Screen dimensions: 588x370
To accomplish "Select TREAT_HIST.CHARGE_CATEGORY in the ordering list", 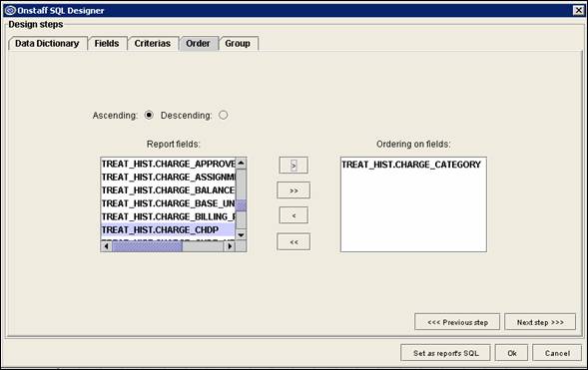I will point(411,165).
